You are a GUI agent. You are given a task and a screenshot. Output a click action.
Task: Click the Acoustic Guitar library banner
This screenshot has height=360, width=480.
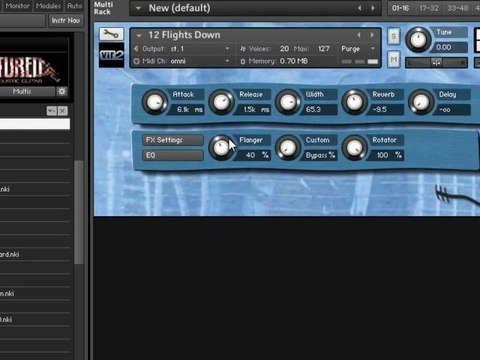pyautogui.click(x=35, y=70)
